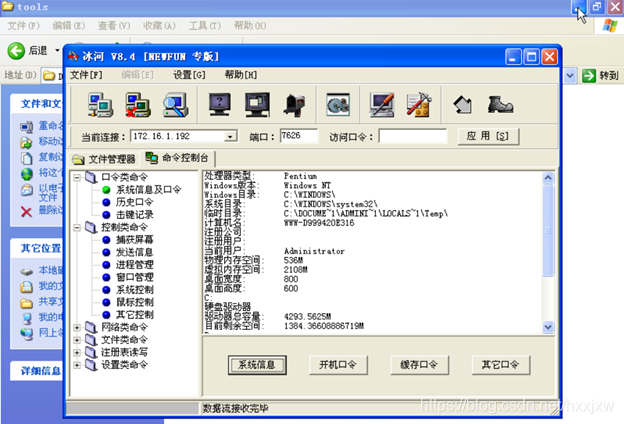The image size is (624, 424).
Task: Select 其它控制 tree item
Action: click(135, 315)
